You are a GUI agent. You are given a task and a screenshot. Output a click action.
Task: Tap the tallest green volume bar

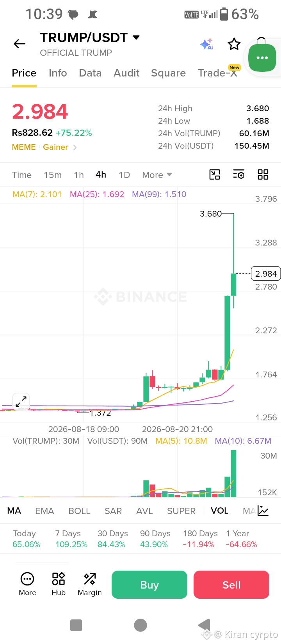click(233, 473)
